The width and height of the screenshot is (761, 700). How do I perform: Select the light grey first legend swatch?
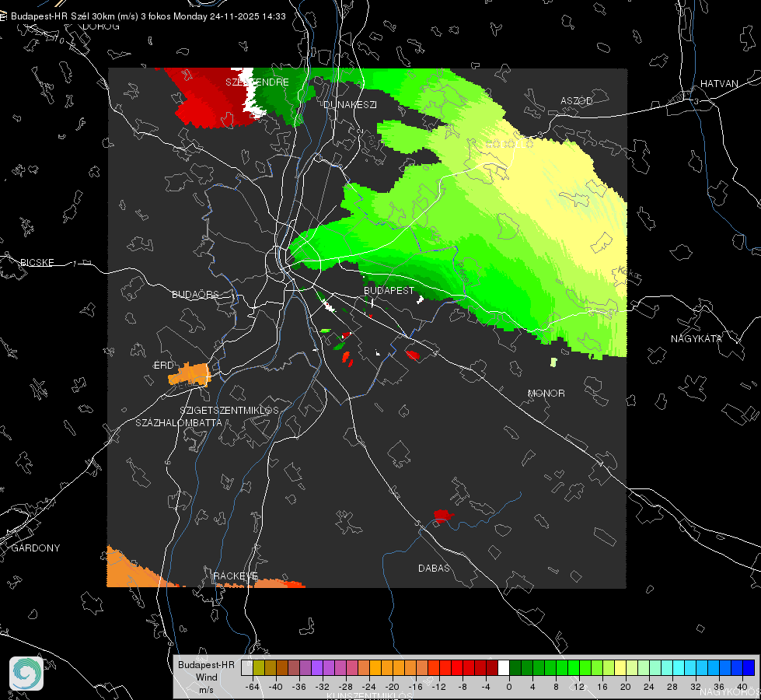click(247, 668)
